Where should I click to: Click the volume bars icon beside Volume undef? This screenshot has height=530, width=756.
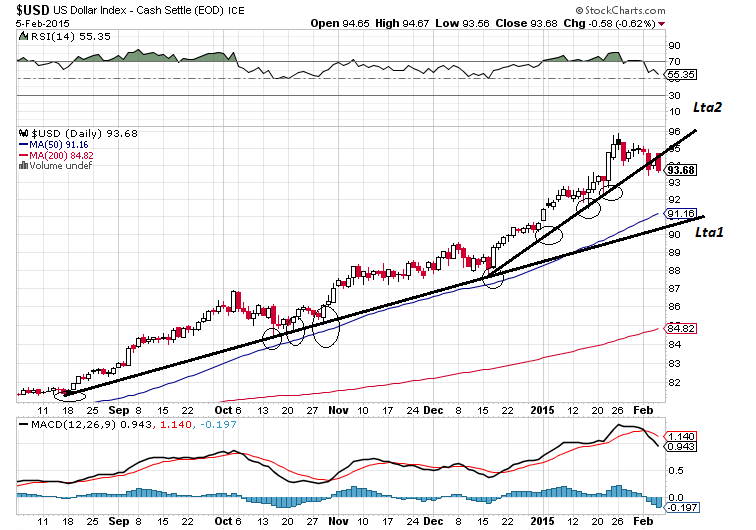tap(23, 165)
